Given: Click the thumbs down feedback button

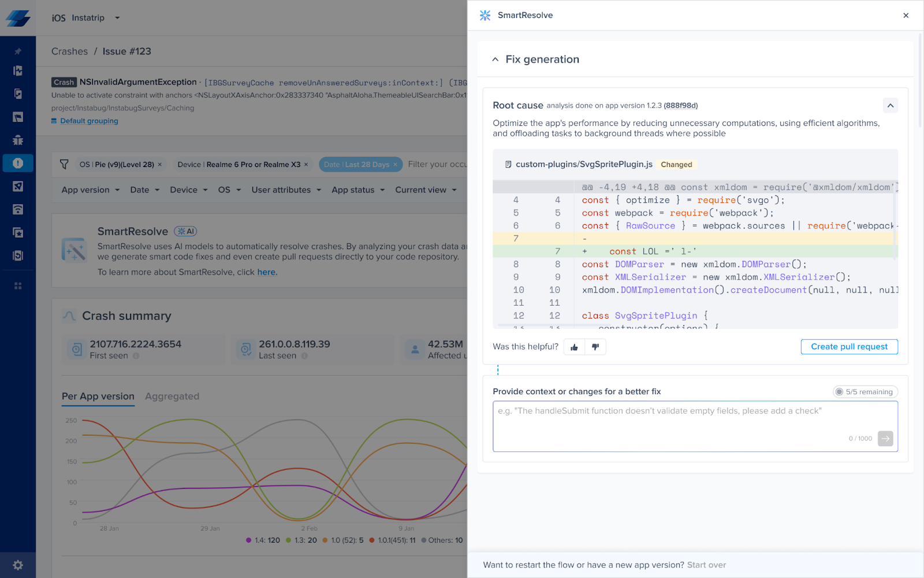Looking at the screenshot, I should tap(595, 347).
